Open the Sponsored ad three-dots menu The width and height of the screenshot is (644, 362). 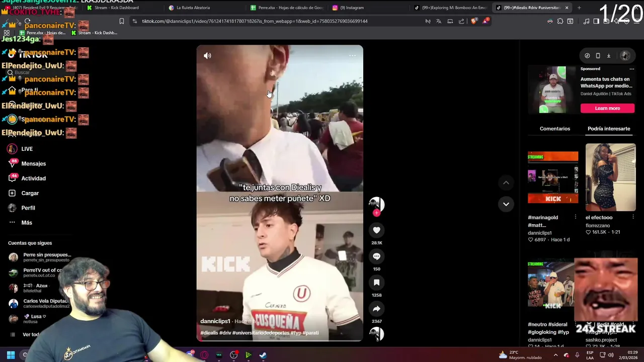coord(632,69)
